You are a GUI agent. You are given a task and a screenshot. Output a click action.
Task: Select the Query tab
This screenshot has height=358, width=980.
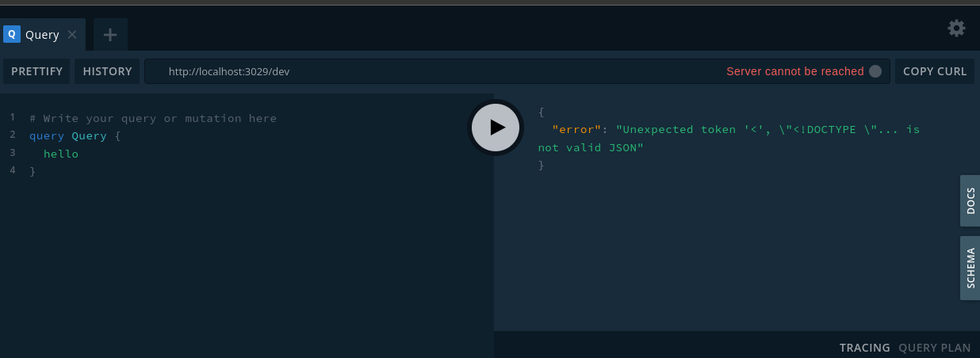(43, 35)
